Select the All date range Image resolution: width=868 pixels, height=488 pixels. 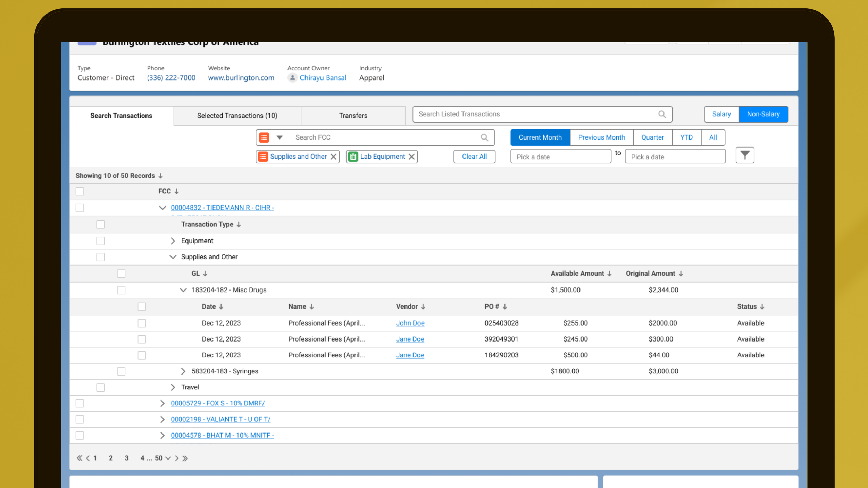713,137
